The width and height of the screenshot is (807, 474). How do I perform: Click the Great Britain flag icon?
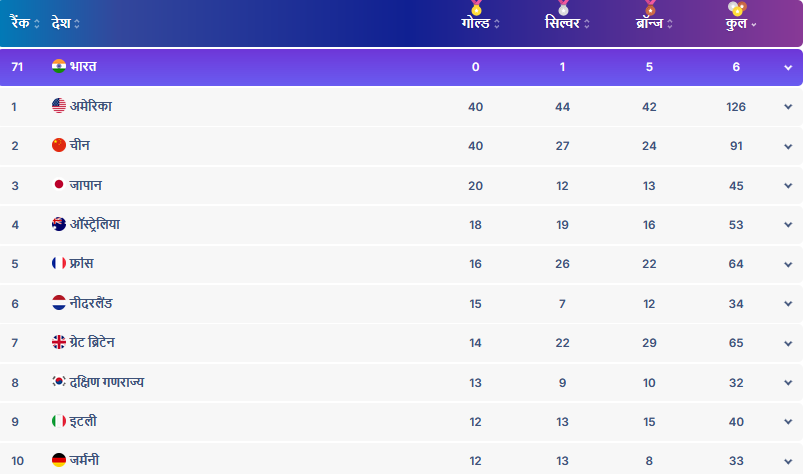[x=59, y=342]
